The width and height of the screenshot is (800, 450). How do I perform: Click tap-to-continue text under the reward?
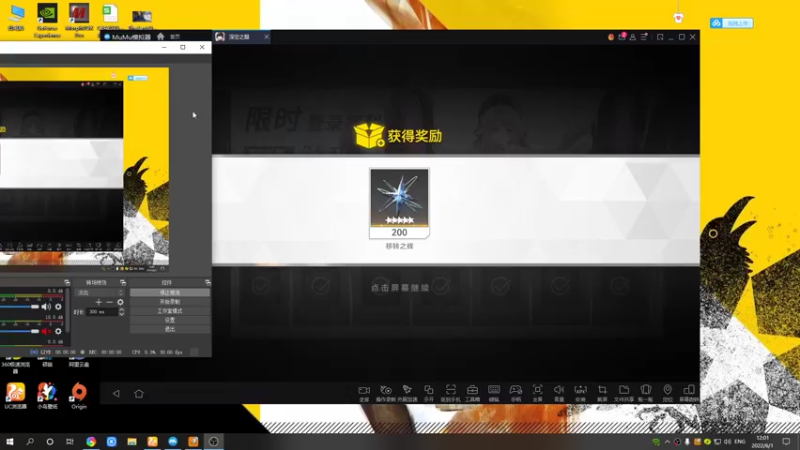point(399,288)
